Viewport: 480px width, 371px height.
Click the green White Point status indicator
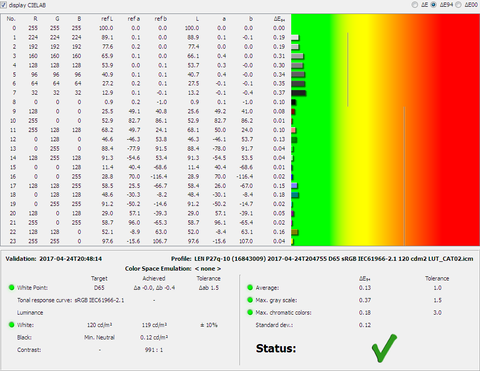[x=12, y=287]
